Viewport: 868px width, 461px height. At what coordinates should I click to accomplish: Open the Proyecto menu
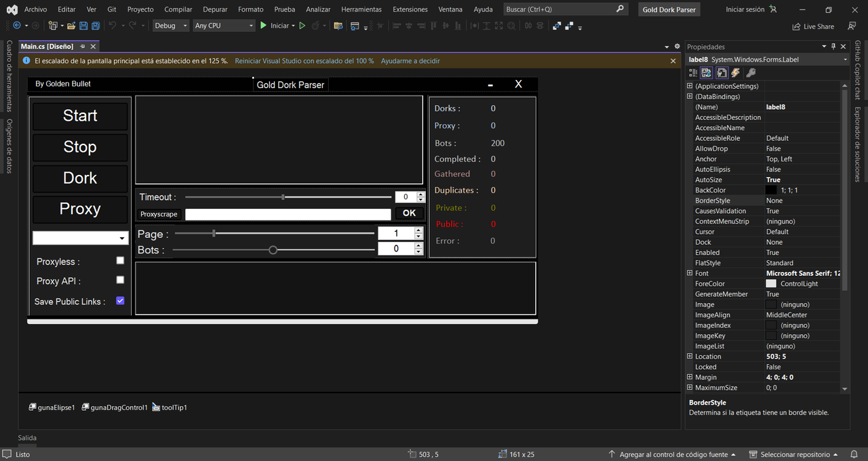140,9
